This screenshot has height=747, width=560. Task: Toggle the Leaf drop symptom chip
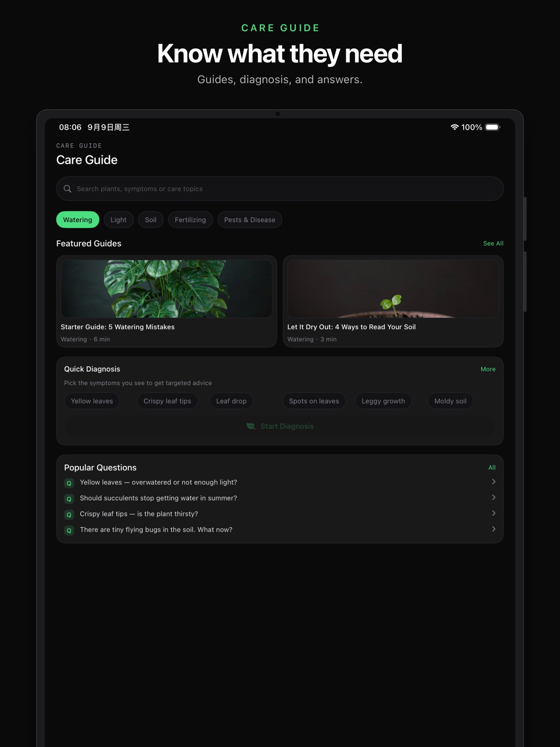point(231,401)
